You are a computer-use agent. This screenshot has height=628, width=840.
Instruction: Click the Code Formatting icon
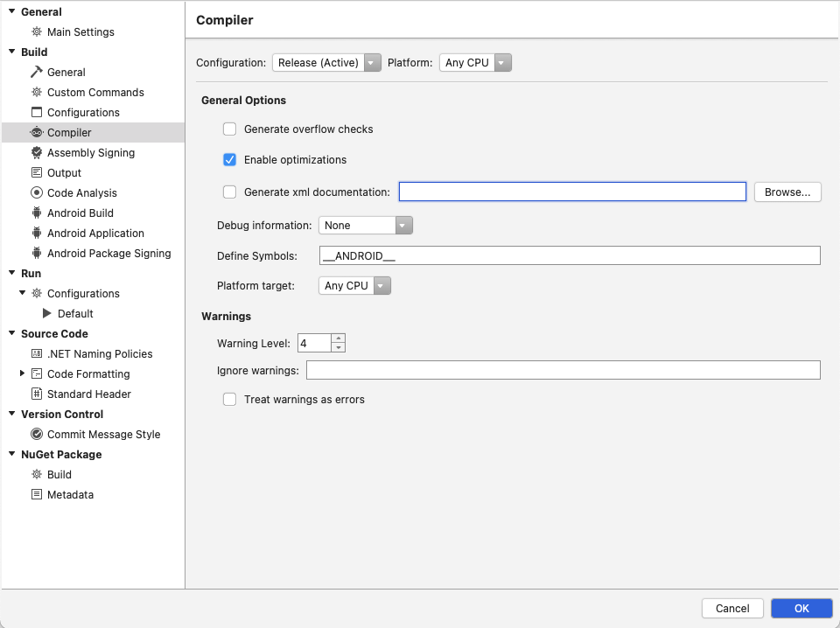point(37,373)
